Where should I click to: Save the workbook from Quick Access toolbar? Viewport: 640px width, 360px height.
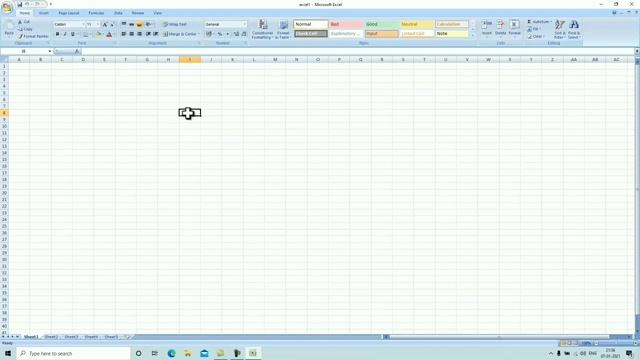[19, 4]
